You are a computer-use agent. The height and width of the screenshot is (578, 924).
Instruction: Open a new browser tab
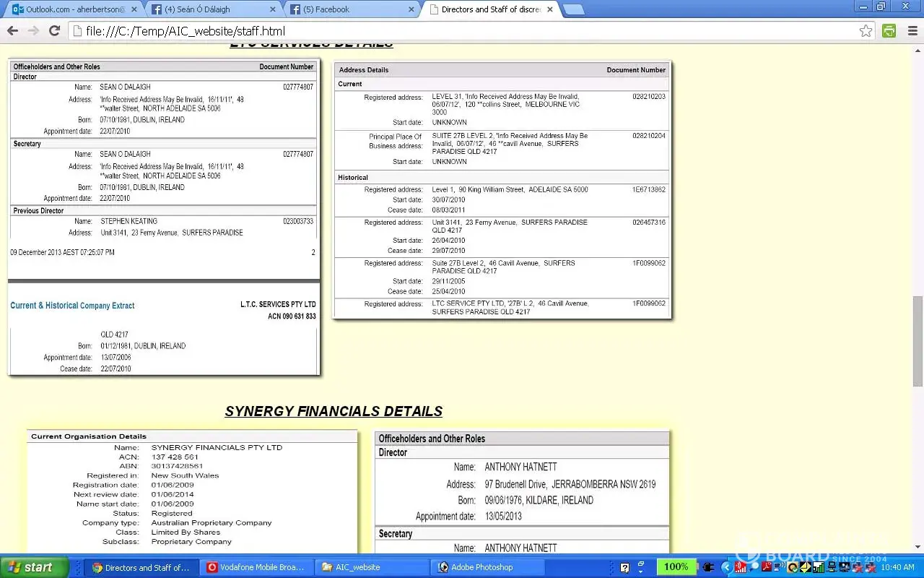coord(574,9)
